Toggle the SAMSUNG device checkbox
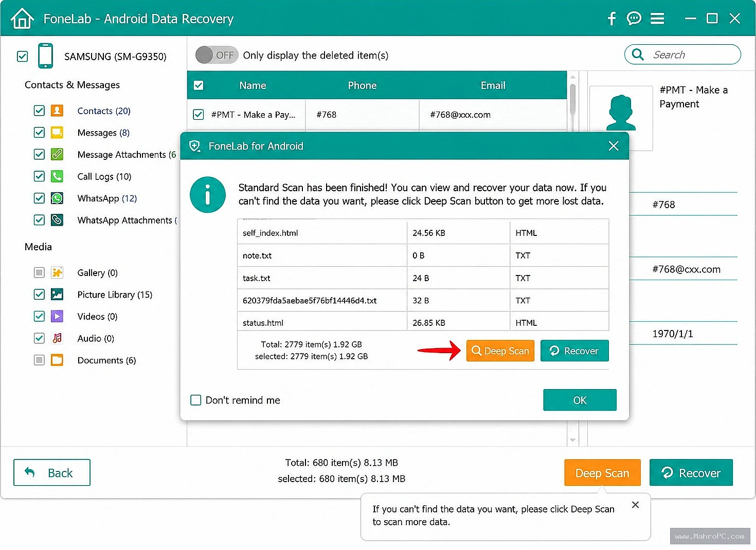The width and height of the screenshot is (756, 550). (x=23, y=56)
